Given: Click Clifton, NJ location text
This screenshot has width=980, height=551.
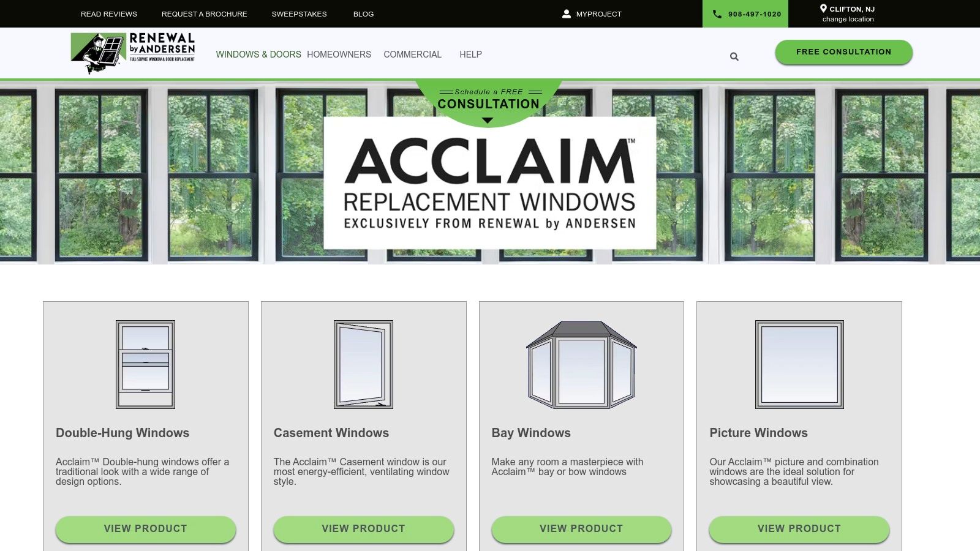Looking at the screenshot, I should (x=852, y=9).
